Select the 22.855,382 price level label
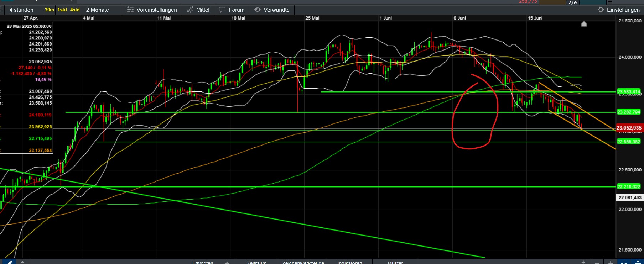 pyautogui.click(x=629, y=142)
